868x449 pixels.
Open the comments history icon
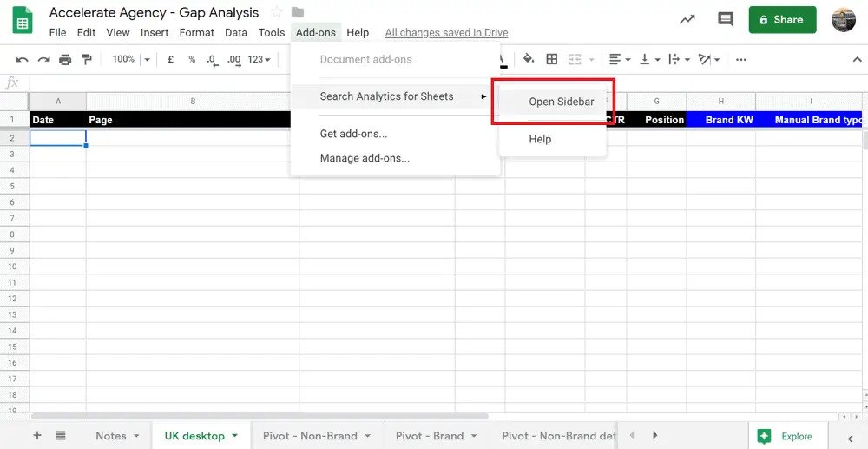click(725, 19)
